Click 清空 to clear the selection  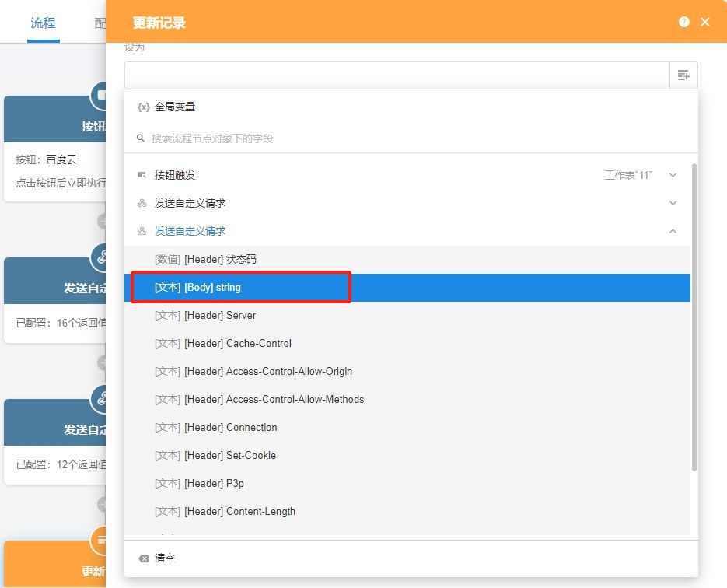click(165, 558)
